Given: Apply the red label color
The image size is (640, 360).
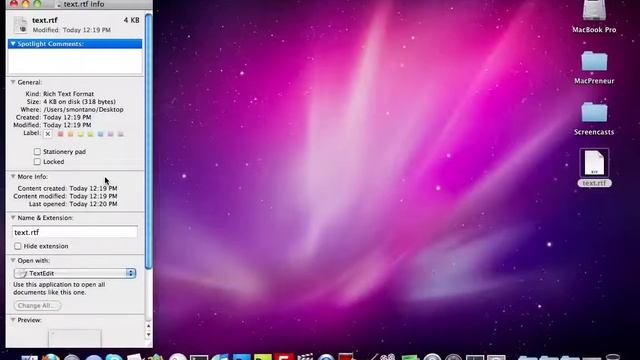Looking at the screenshot, I should [x=60, y=134].
